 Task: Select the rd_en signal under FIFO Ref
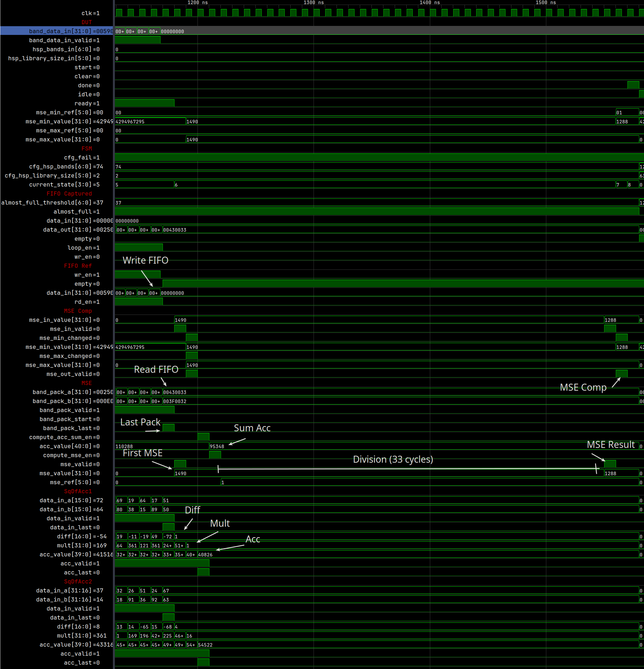[x=87, y=302]
